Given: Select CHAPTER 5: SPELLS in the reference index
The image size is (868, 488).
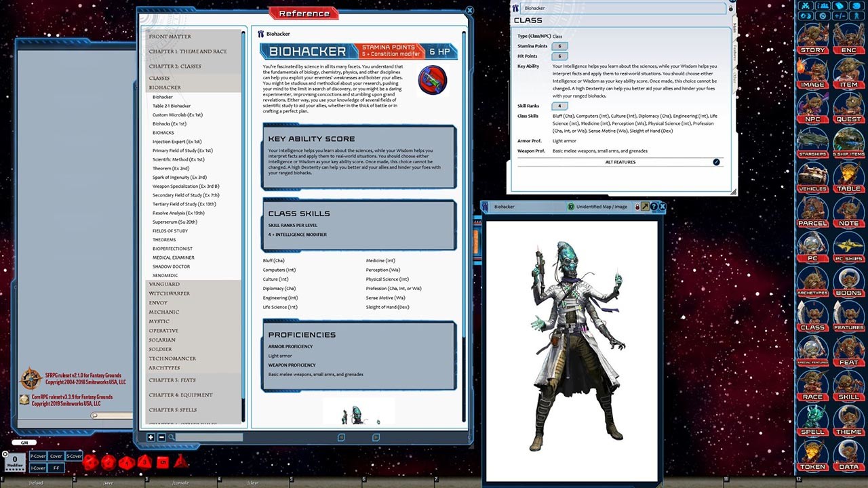Looking at the screenshot, I should 172,409.
